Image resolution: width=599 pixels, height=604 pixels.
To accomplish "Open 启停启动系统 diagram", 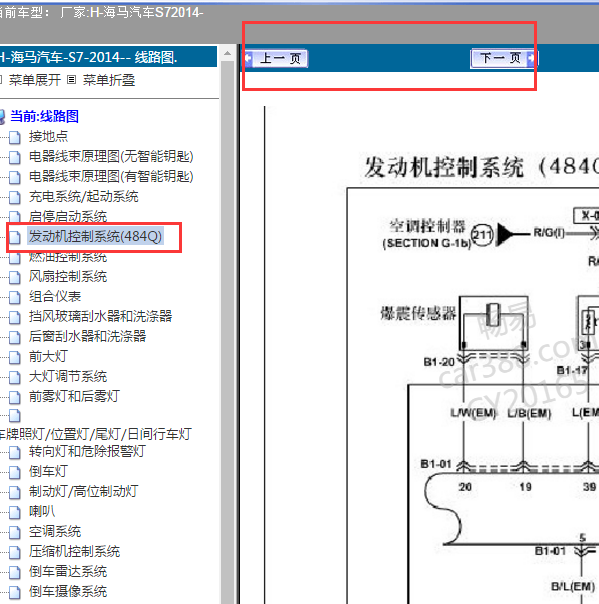I will point(68,216).
